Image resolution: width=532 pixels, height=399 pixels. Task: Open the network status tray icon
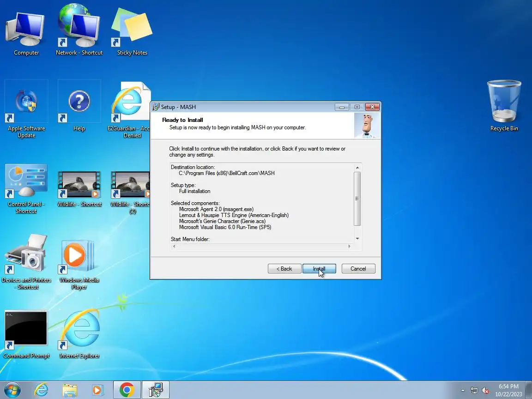pos(474,391)
